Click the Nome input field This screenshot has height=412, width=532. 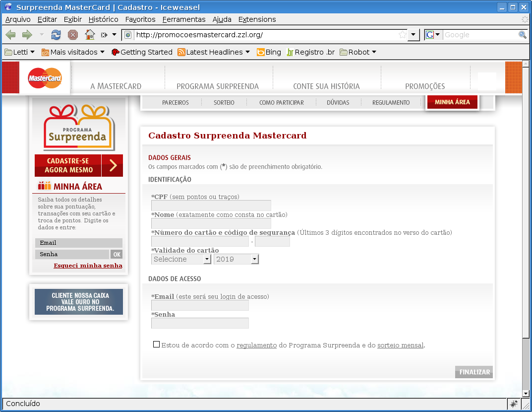coord(211,223)
